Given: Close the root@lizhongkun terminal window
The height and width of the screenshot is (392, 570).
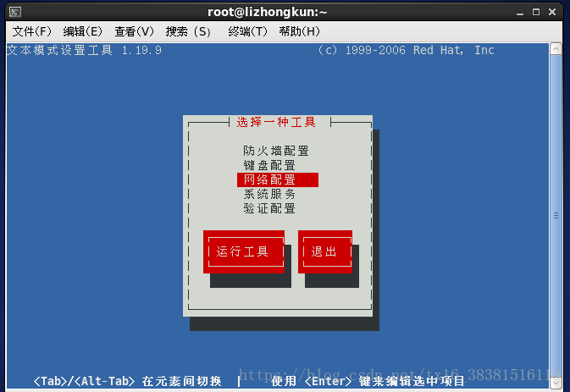Looking at the screenshot, I should point(552,12).
